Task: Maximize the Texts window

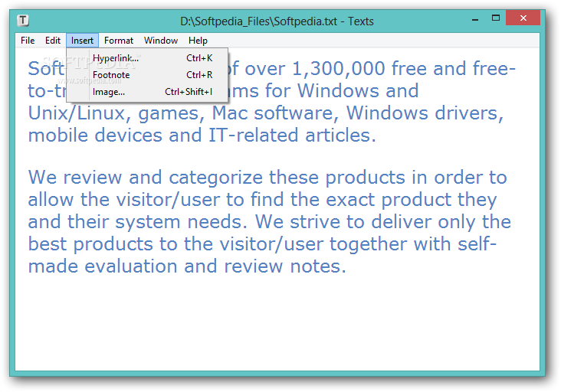Action: click(x=496, y=18)
